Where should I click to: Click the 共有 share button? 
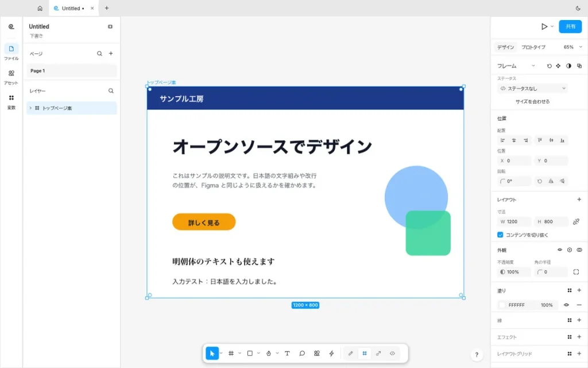pyautogui.click(x=570, y=26)
